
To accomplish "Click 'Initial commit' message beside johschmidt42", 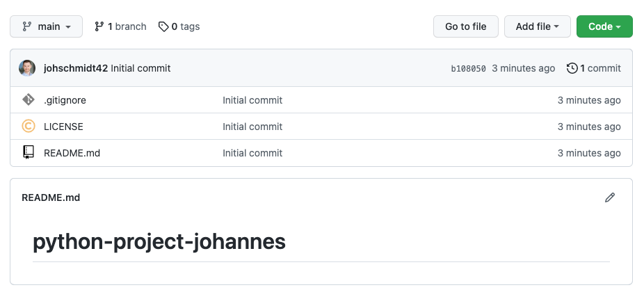I will (x=140, y=68).
